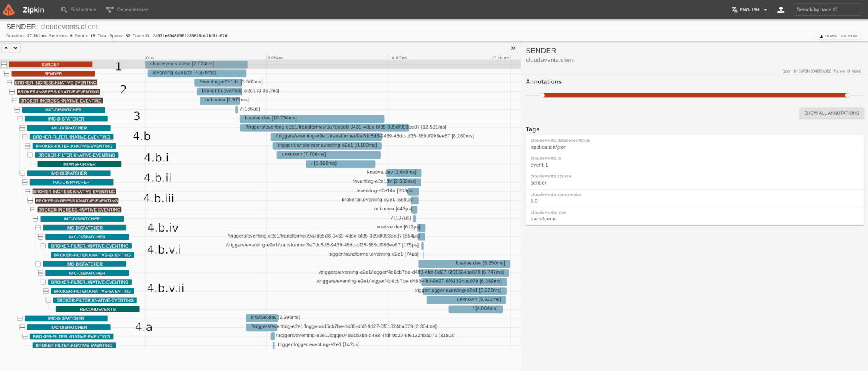
Task: Click Show All Annotations button
Action: (x=831, y=113)
